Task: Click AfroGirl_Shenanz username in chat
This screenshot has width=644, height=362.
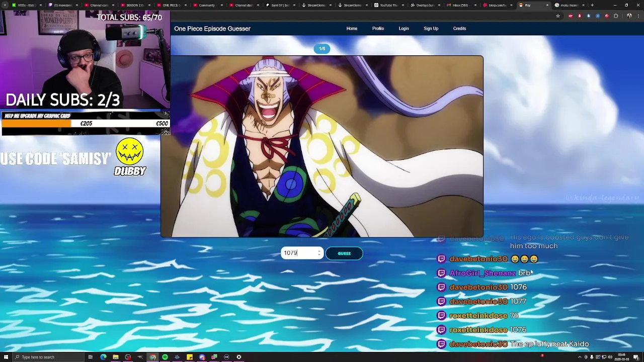Action: [482, 273]
